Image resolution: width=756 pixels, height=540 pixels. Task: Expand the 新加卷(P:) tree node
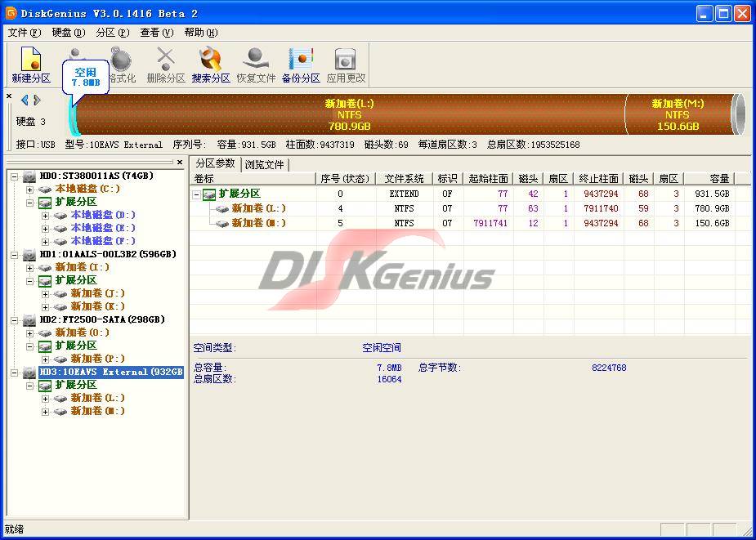pyautogui.click(x=45, y=359)
